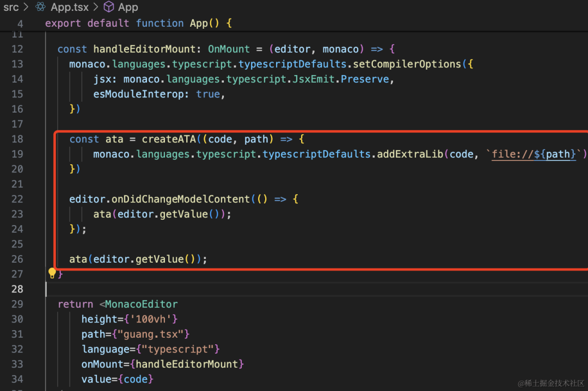The image size is (588, 391).
Task: Click ata call on line 26
Action: pyautogui.click(x=78, y=259)
